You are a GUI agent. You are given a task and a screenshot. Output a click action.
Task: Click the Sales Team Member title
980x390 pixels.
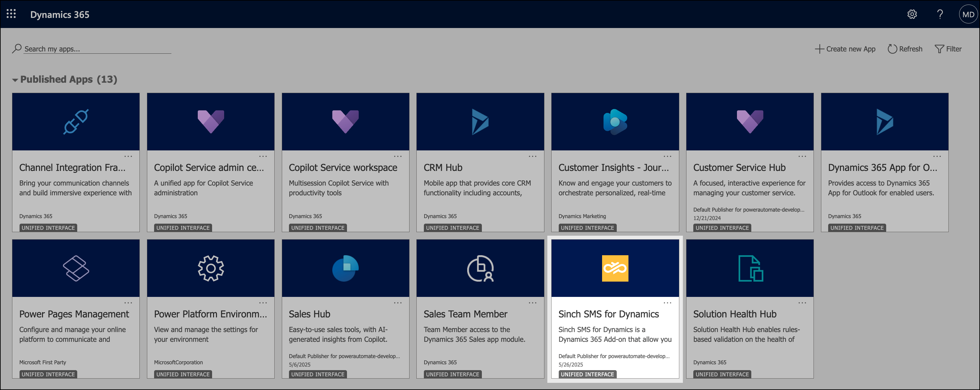tap(465, 314)
